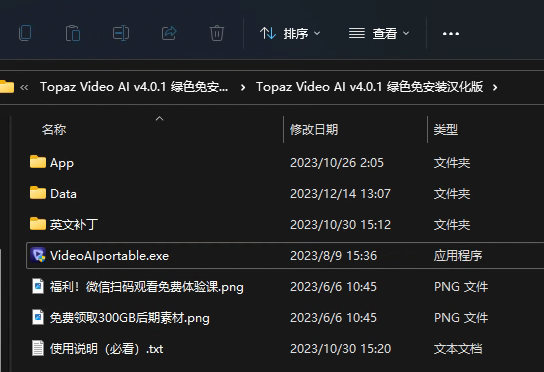The height and width of the screenshot is (372, 544).
Task: Click 文件夹 type in Data row
Action: coord(452,194)
